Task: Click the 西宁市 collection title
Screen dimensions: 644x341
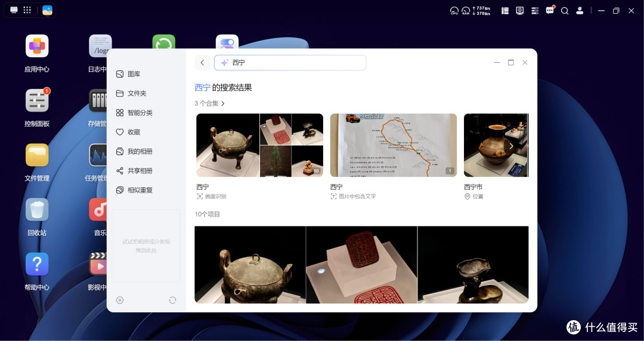Action: coord(473,187)
